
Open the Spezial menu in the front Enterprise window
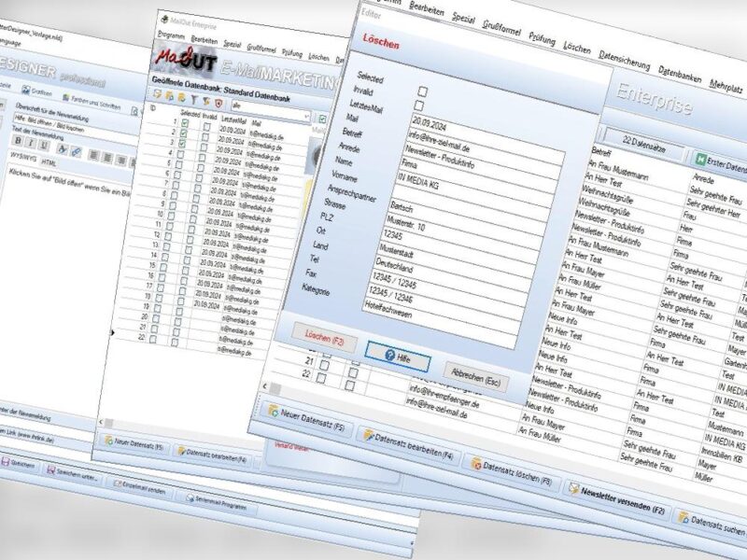pyautogui.click(x=463, y=18)
